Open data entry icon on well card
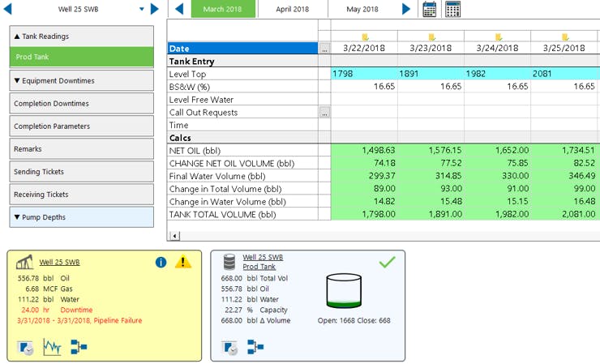The width and height of the screenshot is (600, 364). [26, 348]
